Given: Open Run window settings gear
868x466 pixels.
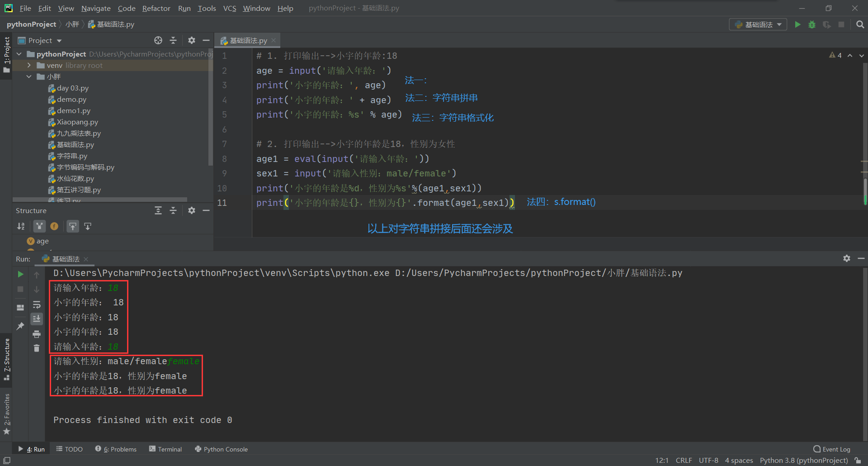Looking at the screenshot, I should [x=847, y=258].
